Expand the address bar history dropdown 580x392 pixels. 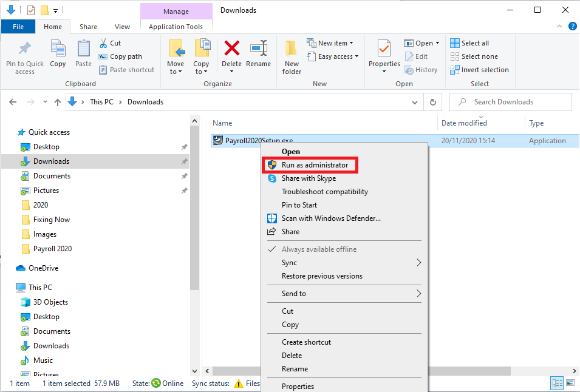tap(415, 103)
